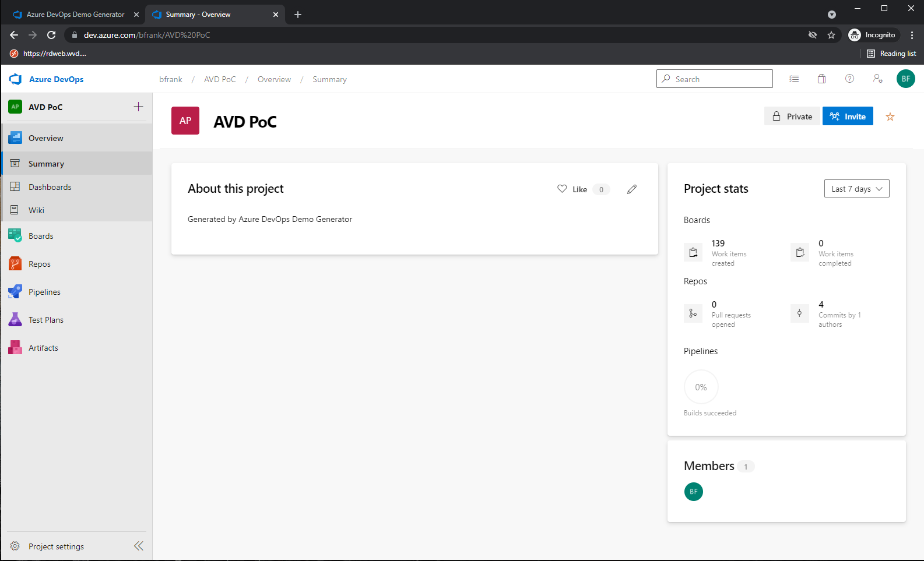Click the Azure DevOps logo icon
This screenshot has width=924, height=561.
click(16, 79)
